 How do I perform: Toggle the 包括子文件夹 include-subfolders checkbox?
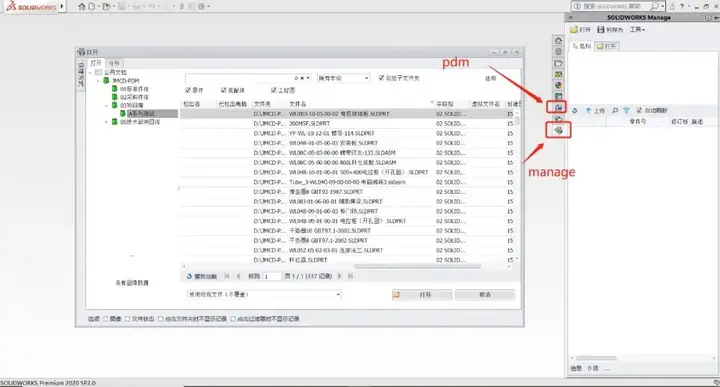[x=382, y=78]
